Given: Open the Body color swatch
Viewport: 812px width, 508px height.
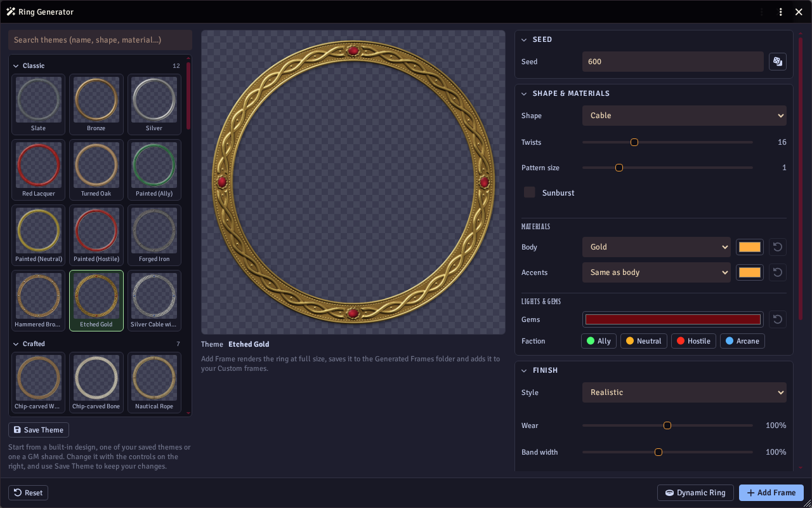Looking at the screenshot, I should (x=750, y=247).
